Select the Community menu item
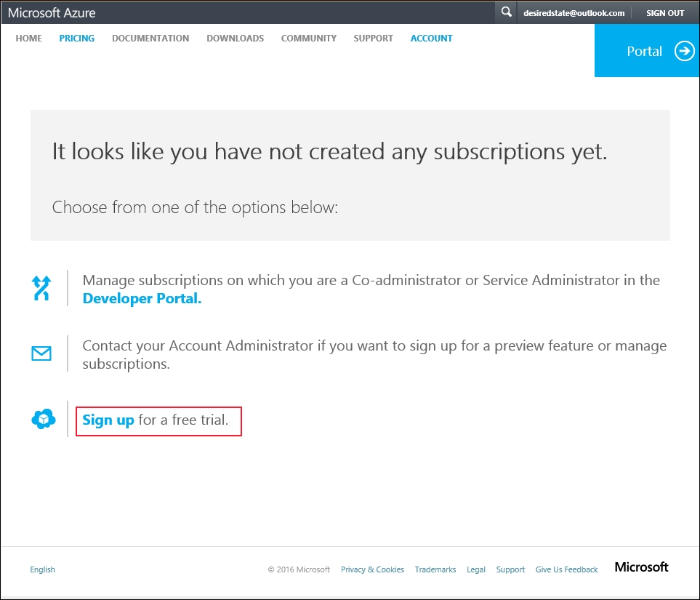The height and width of the screenshot is (600, 700). pyautogui.click(x=309, y=39)
